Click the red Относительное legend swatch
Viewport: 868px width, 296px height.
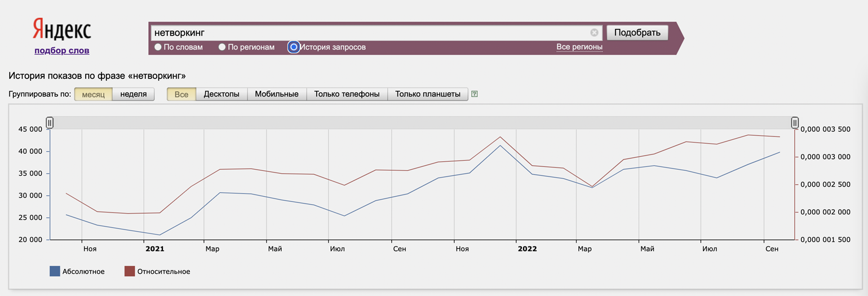130,271
